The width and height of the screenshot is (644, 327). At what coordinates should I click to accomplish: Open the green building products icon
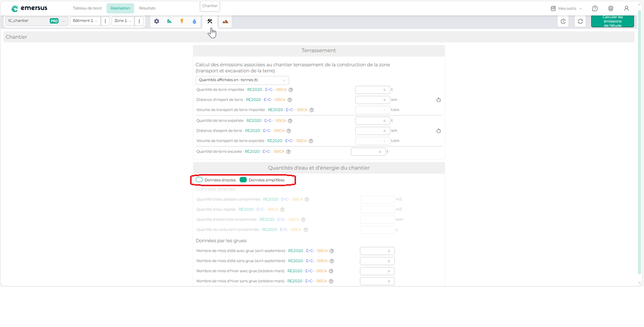coord(169,21)
